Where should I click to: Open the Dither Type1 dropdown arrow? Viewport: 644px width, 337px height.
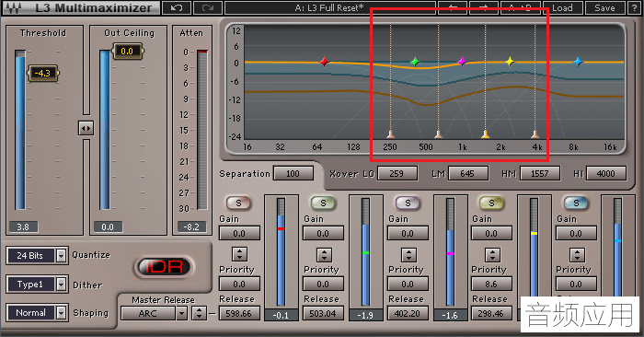62,284
